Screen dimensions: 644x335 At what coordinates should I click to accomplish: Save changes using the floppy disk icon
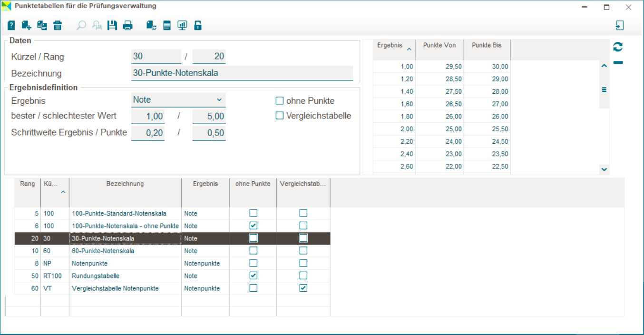[x=112, y=26]
